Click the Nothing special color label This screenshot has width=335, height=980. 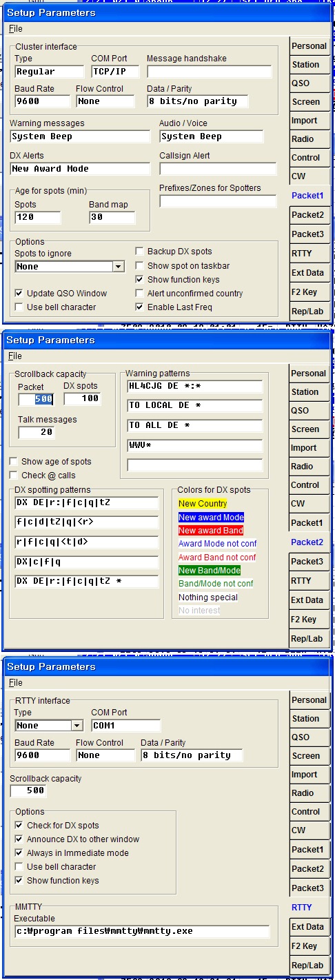coord(208,598)
